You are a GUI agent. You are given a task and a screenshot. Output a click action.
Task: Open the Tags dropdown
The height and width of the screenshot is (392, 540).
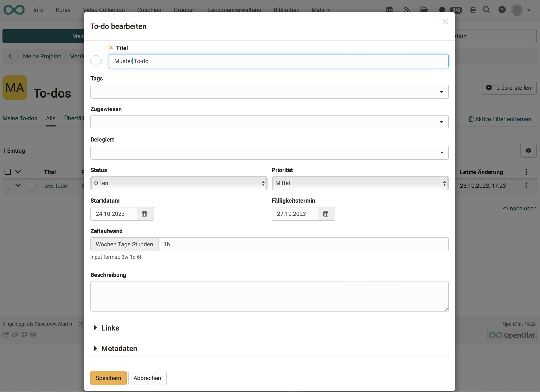269,92
